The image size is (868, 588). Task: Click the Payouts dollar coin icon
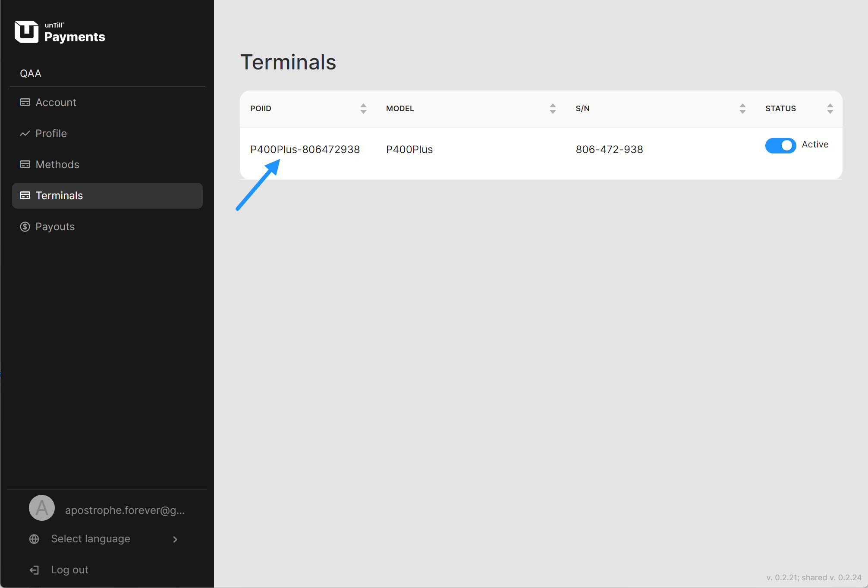(x=25, y=227)
